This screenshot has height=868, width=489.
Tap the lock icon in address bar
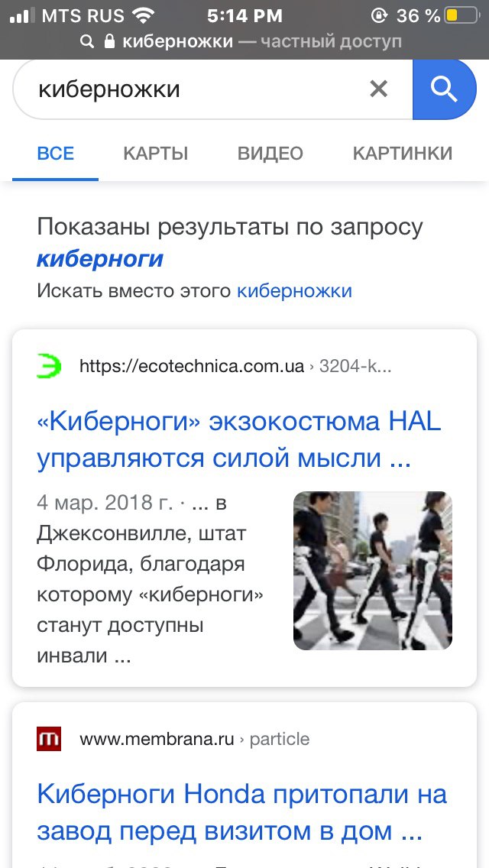[x=110, y=41]
